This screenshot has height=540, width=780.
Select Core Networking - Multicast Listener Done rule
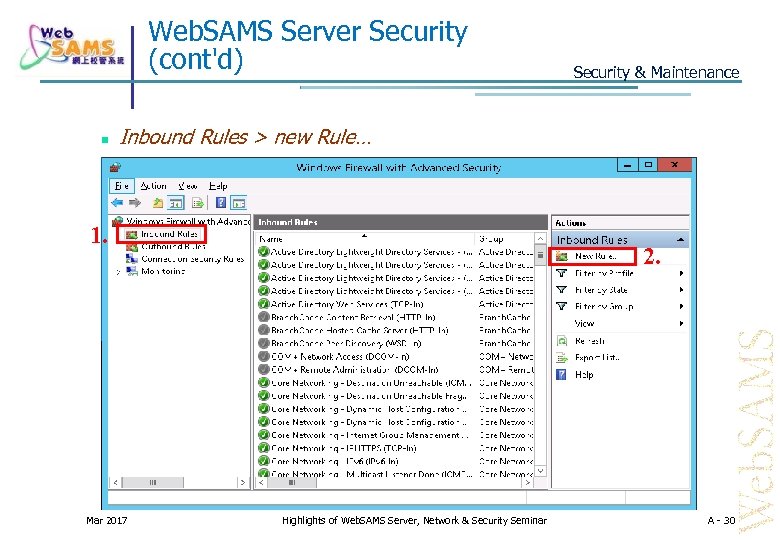tap(372, 473)
